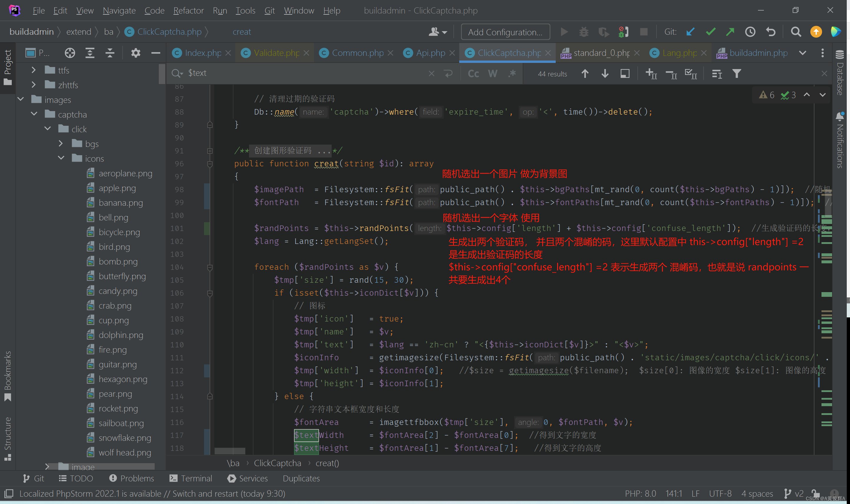Expand the bgs folder
The height and width of the screenshot is (504, 850).
tap(61, 143)
